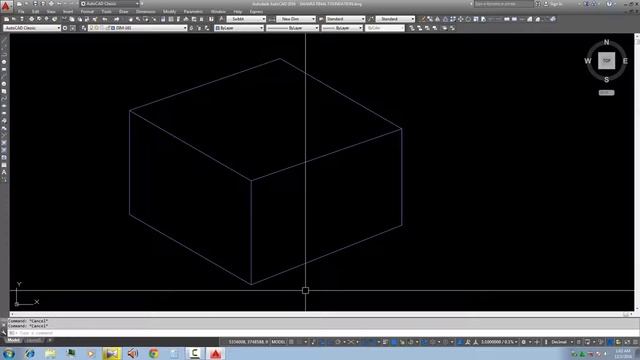Click the E compass direction on ViewCube
The image size is (640, 360).
[x=625, y=61]
